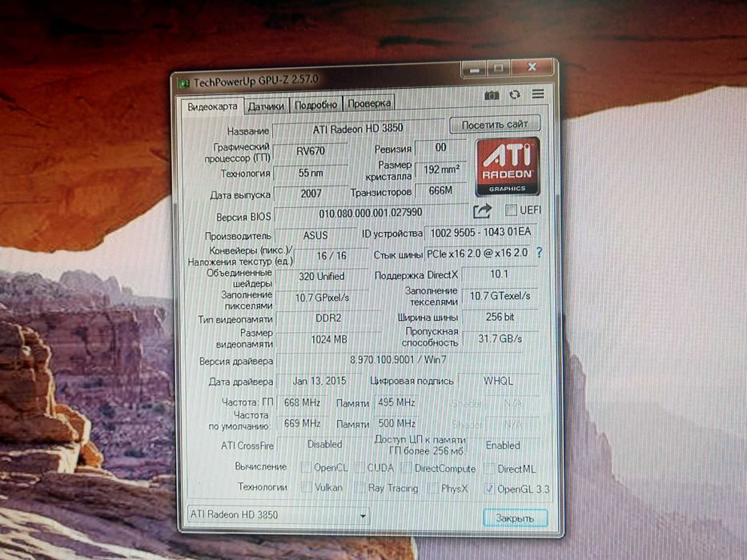
Task: Open the ATI Radeon HD 3850 device dropdown
Action: [x=278, y=514]
